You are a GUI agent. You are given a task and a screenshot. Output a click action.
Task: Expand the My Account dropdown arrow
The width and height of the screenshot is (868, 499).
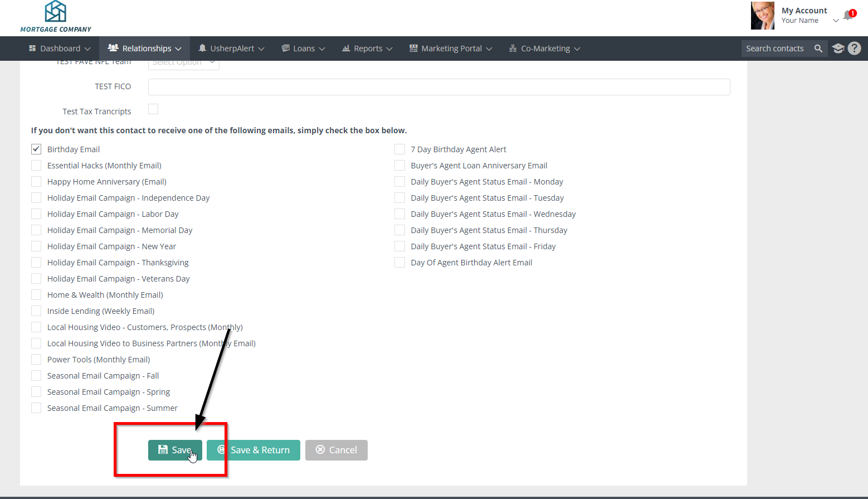[835, 21]
